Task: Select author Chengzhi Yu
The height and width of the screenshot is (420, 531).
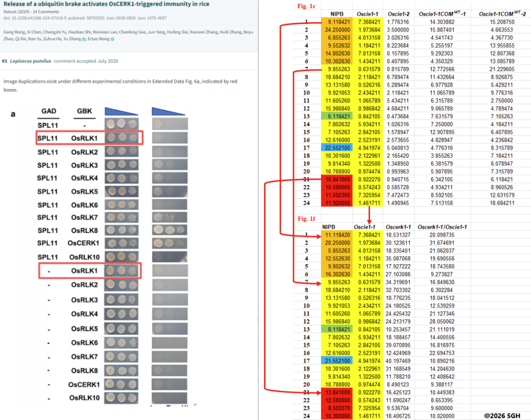Action: tap(55, 32)
